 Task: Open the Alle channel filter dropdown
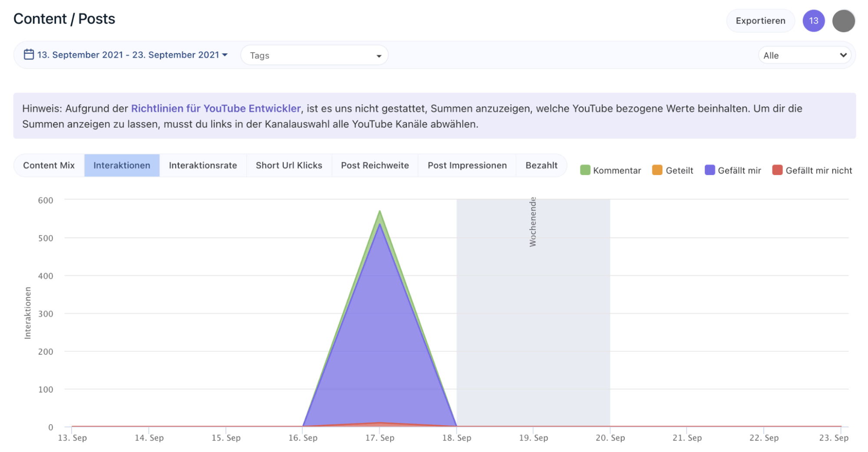pos(805,56)
